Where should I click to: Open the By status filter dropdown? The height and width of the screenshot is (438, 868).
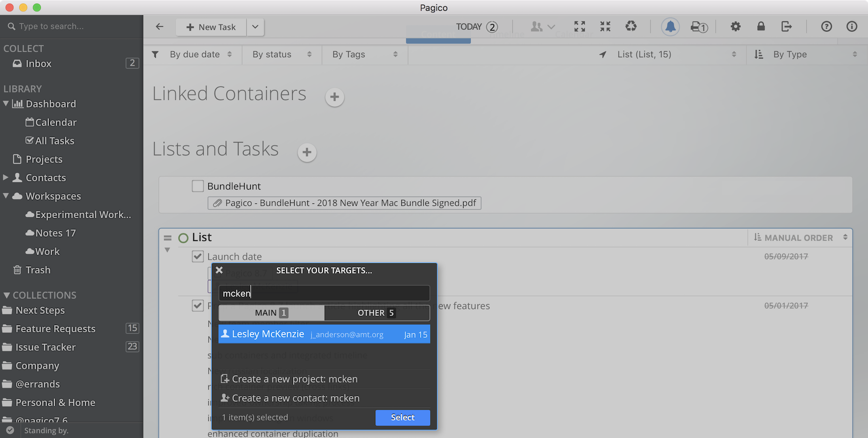tap(282, 54)
